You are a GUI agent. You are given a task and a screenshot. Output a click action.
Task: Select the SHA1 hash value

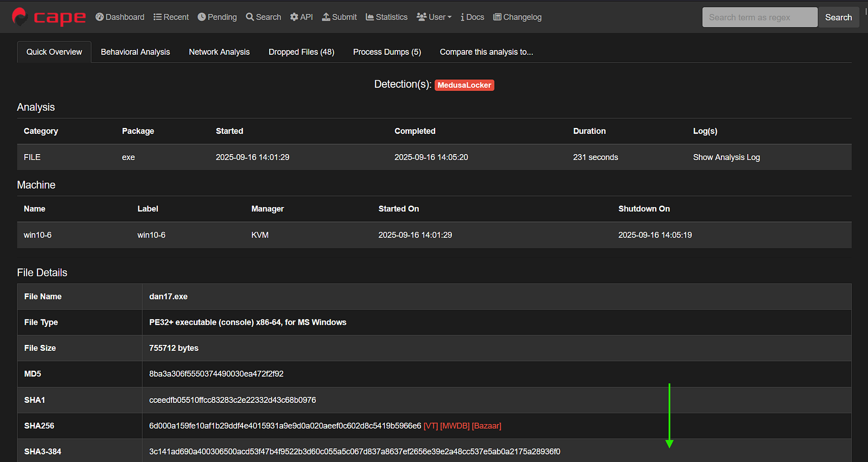point(233,400)
